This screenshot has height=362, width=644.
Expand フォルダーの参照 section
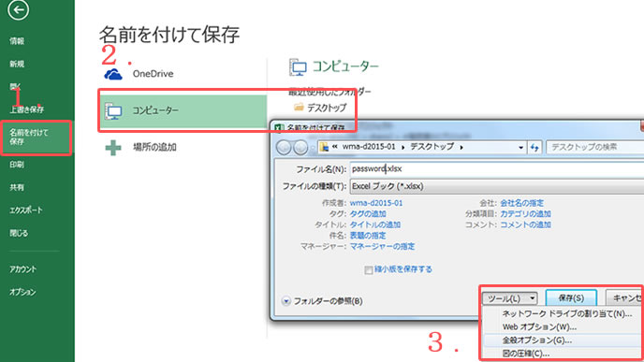pyautogui.click(x=285, y=301)
